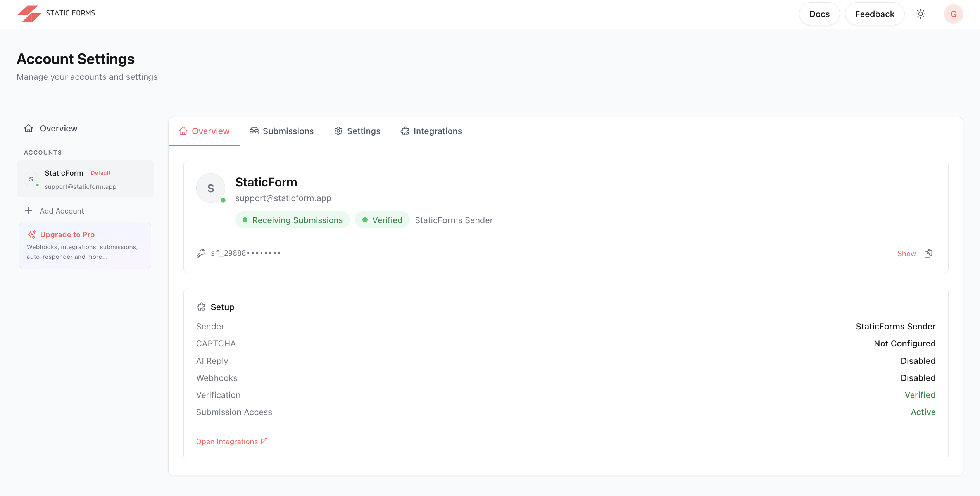Click the CAPTCHA row label
The height and width of the screenshot is (496, 980).
tap(216, 343)
